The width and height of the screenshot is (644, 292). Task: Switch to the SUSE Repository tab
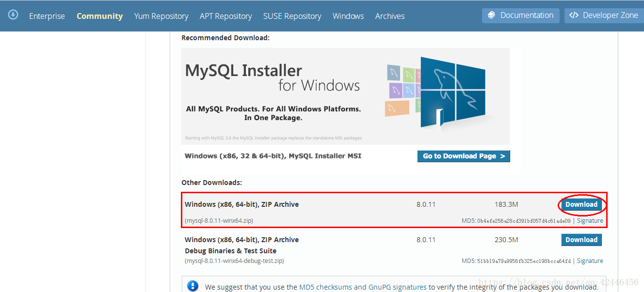click(x=292, y=16)
